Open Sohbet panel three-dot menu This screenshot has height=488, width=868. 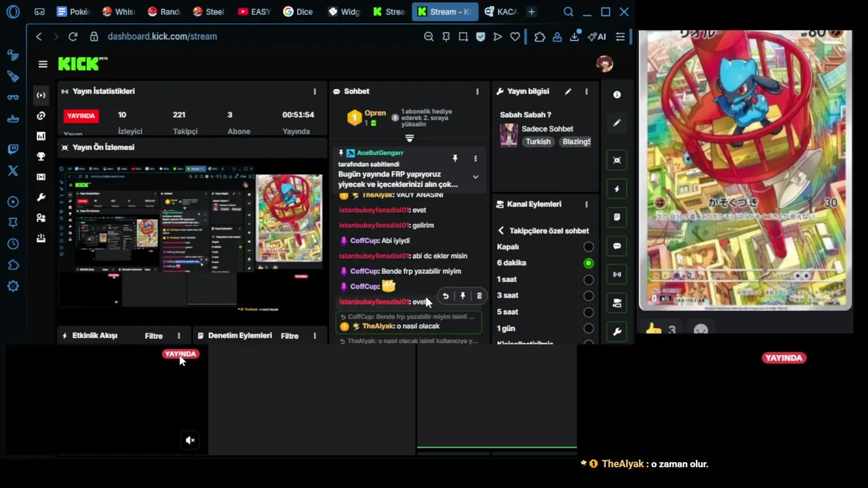click(x=477, y=91)
